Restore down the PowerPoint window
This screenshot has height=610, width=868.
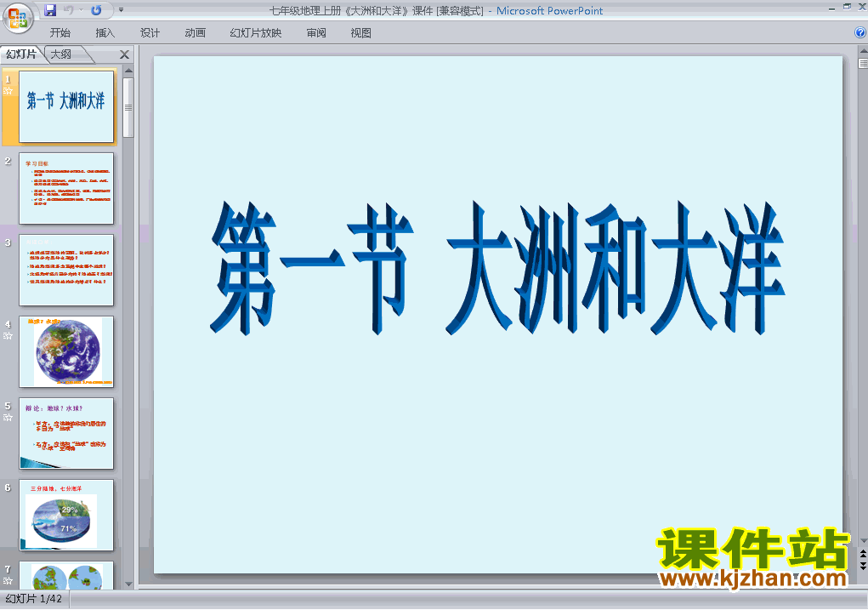847,7
